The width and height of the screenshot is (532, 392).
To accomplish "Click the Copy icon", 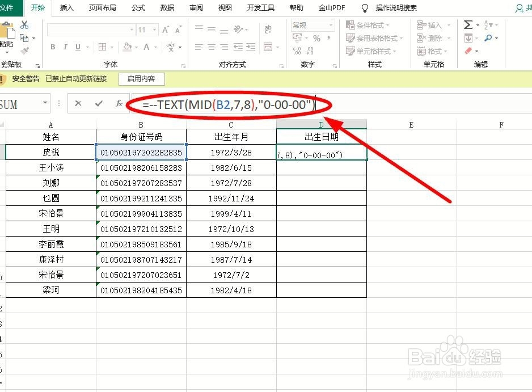I will coord(24,38).
